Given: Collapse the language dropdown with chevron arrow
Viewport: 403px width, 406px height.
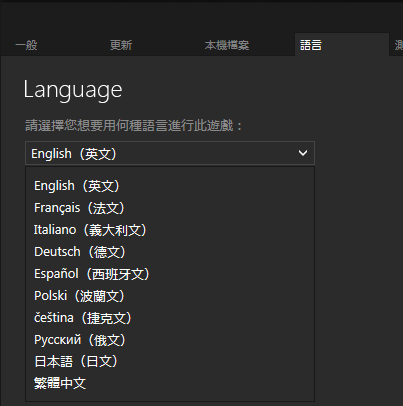Looking at the screenshot, I should coord(303,153).
